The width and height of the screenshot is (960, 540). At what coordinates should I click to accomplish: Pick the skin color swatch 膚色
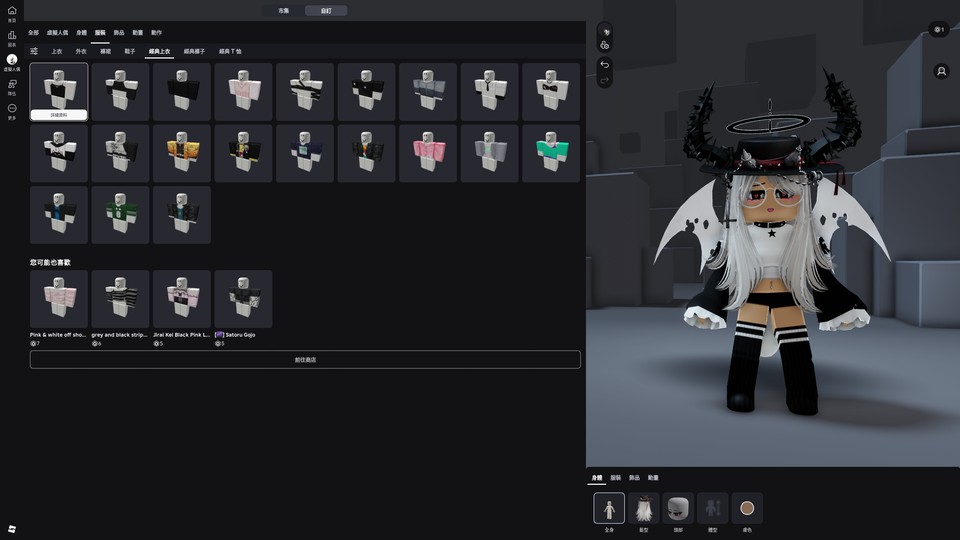point(747,508)
